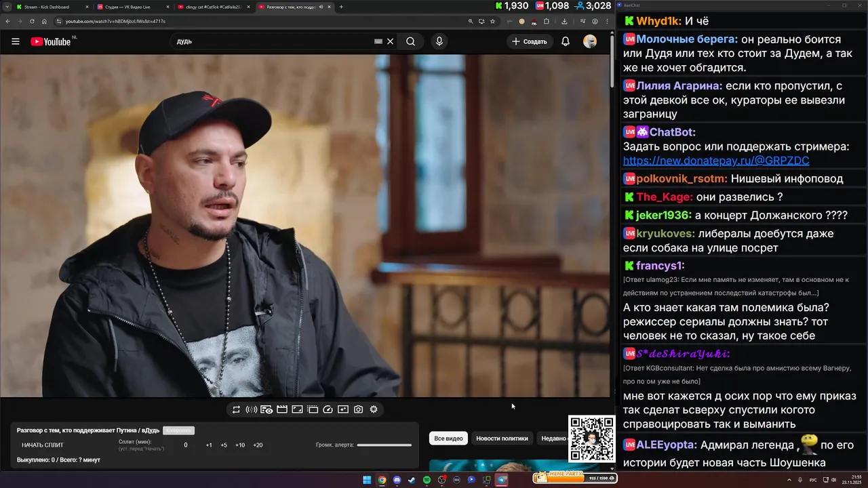Open Chrome from the taskbar
Screen dimensions: 868x488
(382, 480)
